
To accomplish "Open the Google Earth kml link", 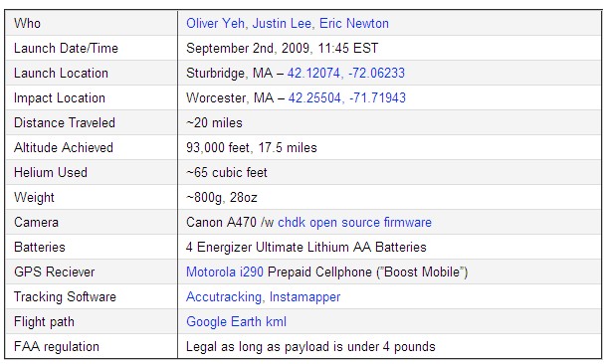I will pos(236,321).
